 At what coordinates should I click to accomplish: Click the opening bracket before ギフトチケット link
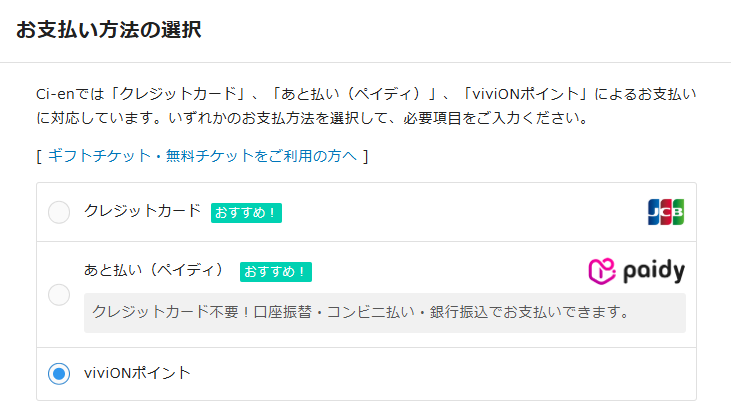[x=38, y=155]
